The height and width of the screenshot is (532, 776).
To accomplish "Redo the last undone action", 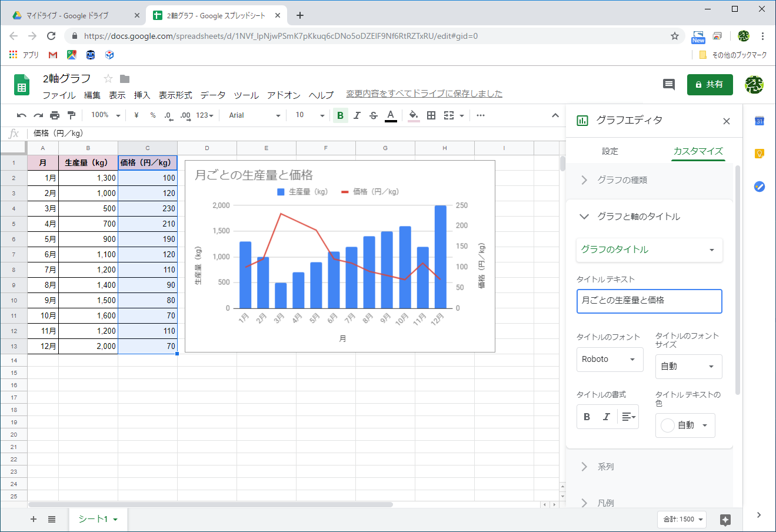I will pyautogui.click(x=38, y=115).
